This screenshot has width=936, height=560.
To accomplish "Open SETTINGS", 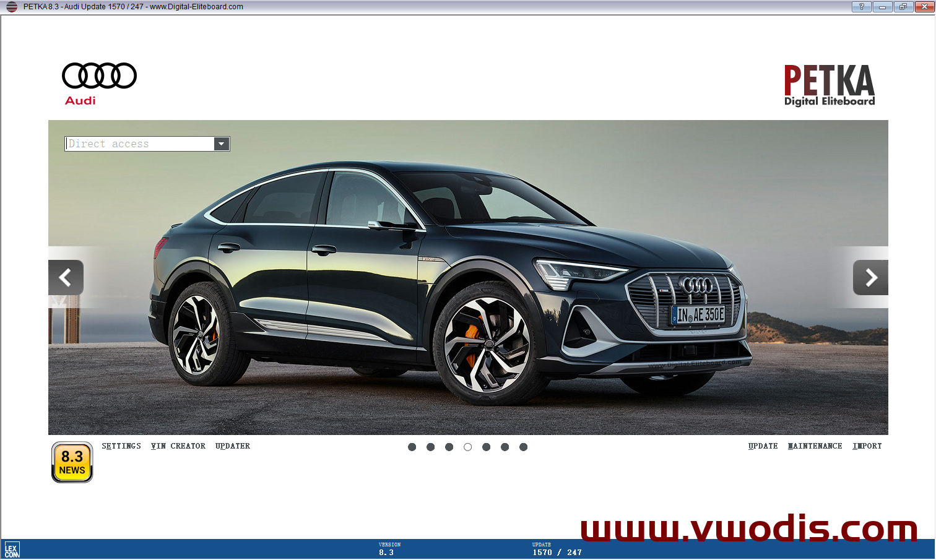I will tap(121, 446).
